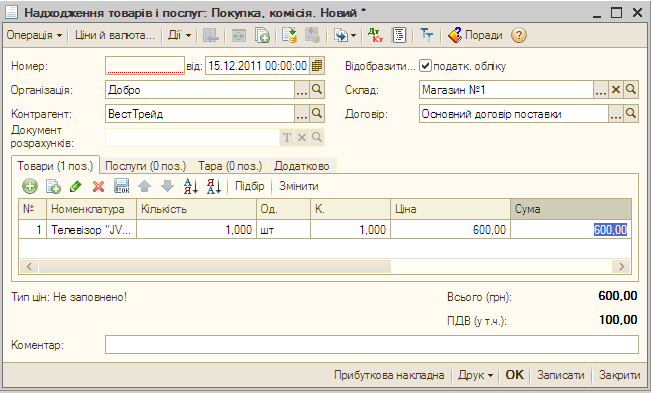Open the Друк dropdown
This screenshot has width=651, height=393.
tap(475, 375)
